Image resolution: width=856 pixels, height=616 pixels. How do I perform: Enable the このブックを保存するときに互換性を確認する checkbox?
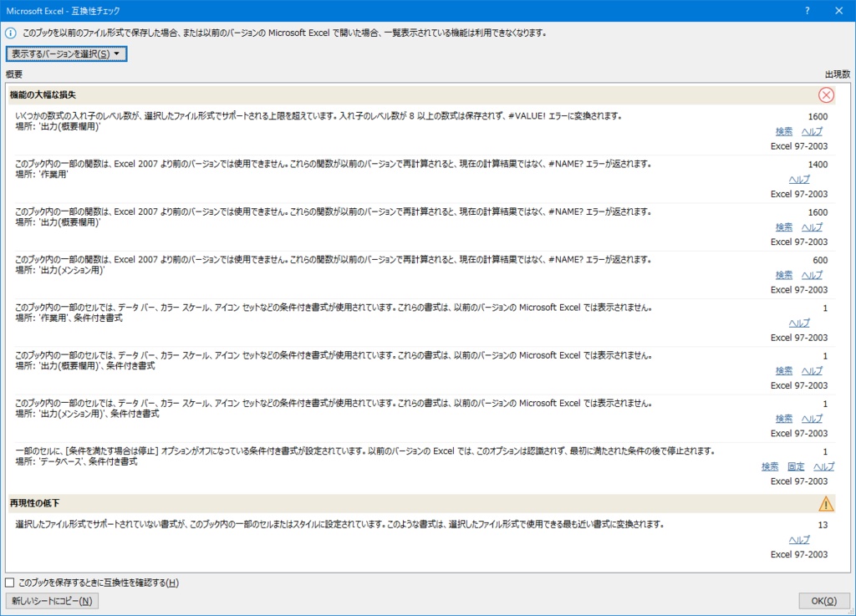(11, 582)
